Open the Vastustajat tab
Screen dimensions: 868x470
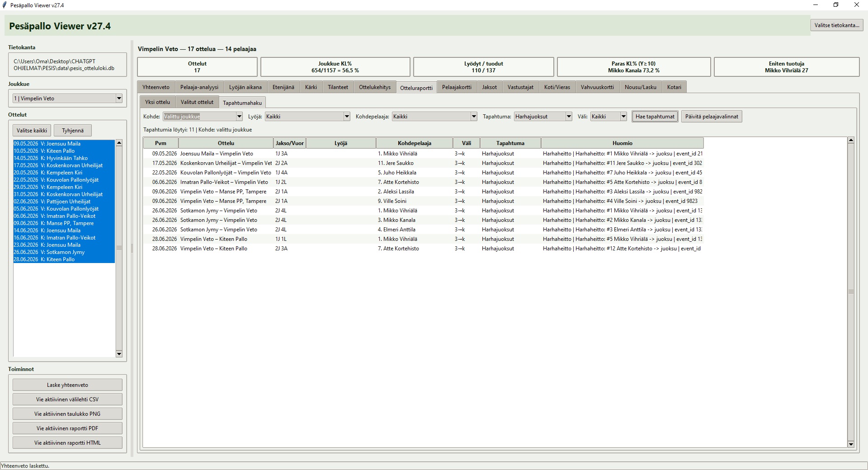point(520,87)
